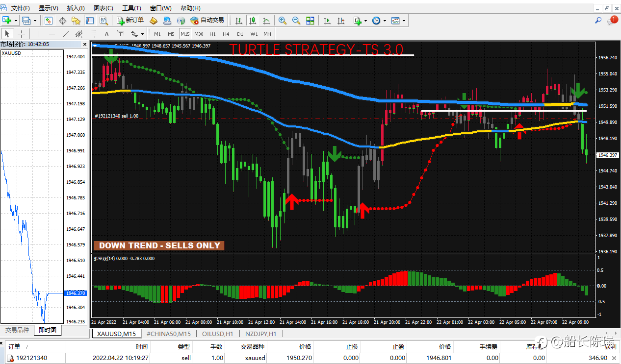621x364 pixels.
Task: Switch to bar chart mode
Action: coord(239,20)
